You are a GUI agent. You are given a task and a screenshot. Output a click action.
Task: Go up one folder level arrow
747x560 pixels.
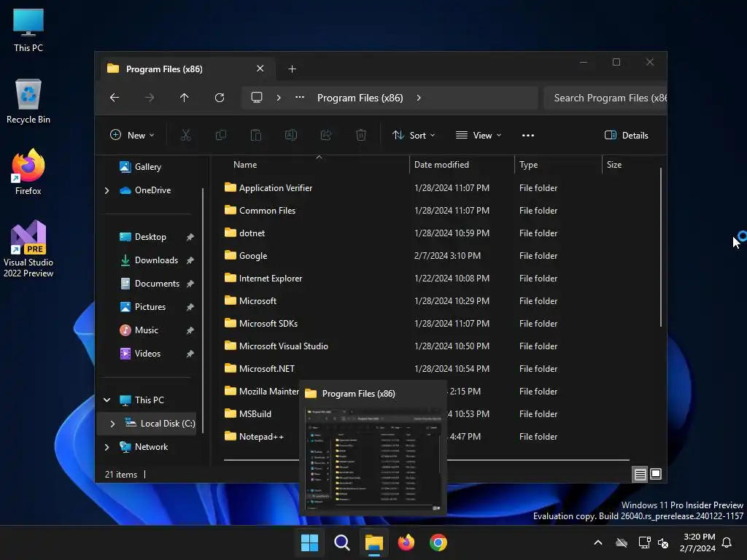tap(185, 98)
